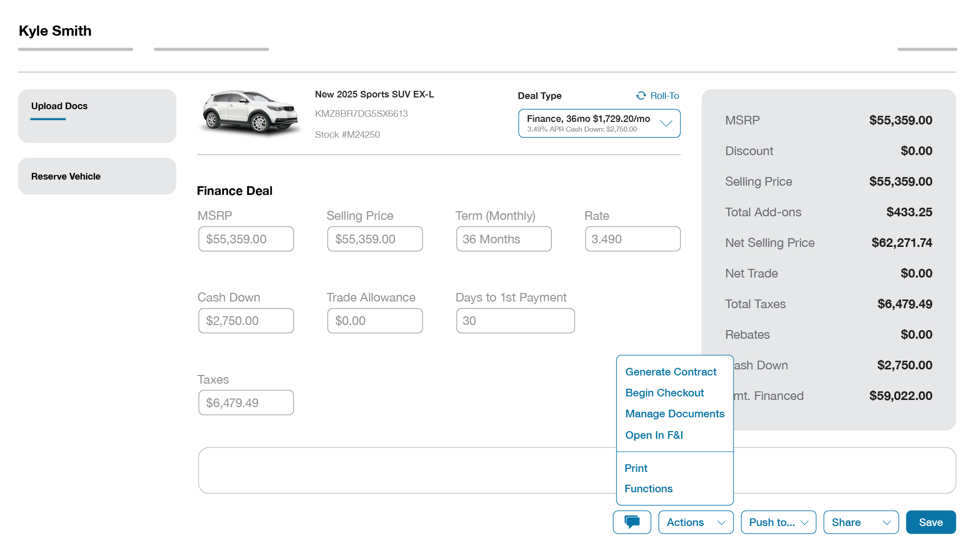Click the Trade Allowance field
The image size is (980, 551).
[x=375, y=320]
